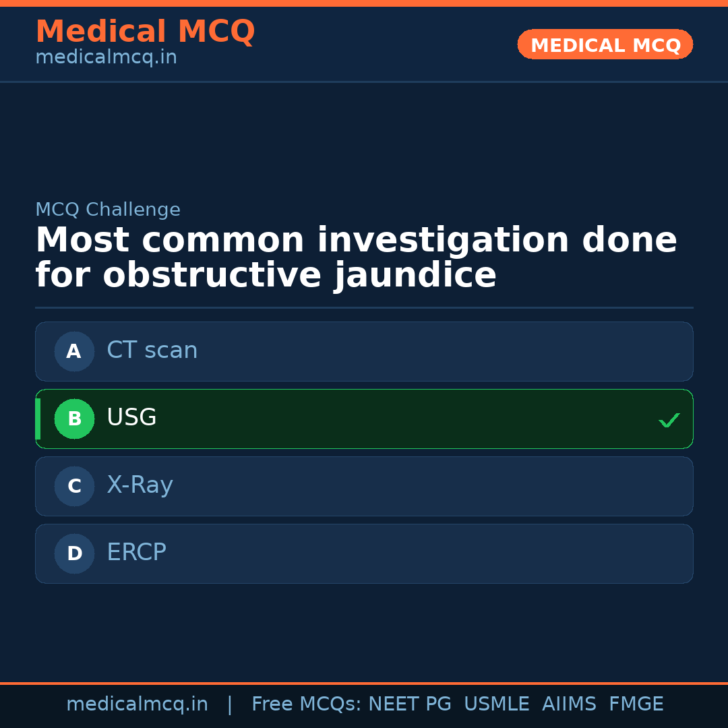
Task: Click the green accent bar beside USG
Action: 38,419
